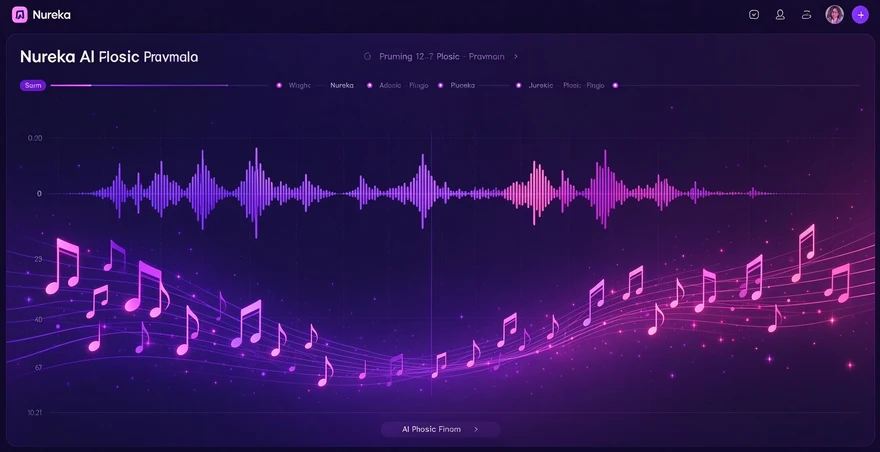Click the small circle icon before Pruming
The width and height of the screenshot is (880, 452).
[x=368, y=57]
